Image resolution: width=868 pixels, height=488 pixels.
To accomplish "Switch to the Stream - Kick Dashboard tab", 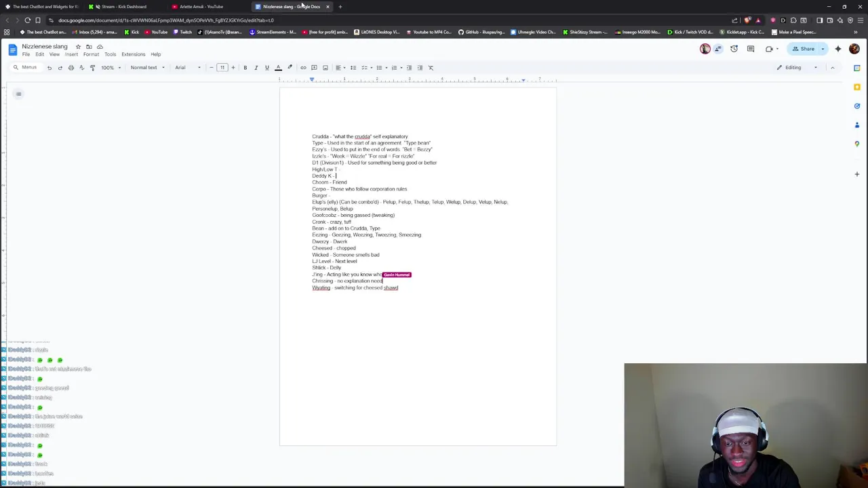I will pyautogui.click(x=123, y=7).
